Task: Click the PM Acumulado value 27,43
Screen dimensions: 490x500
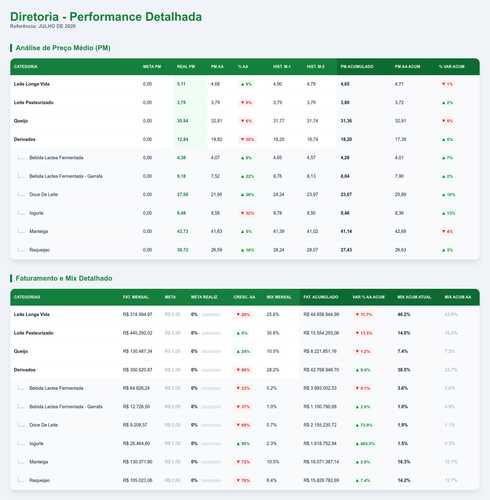Action: (x=346, y=250)
